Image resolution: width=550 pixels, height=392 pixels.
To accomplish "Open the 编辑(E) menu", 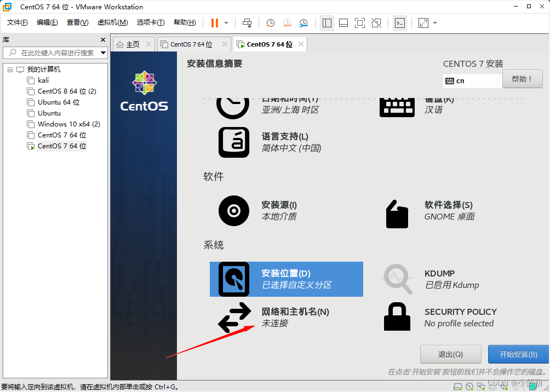I will pyautogui.click(x=47, y=22).
